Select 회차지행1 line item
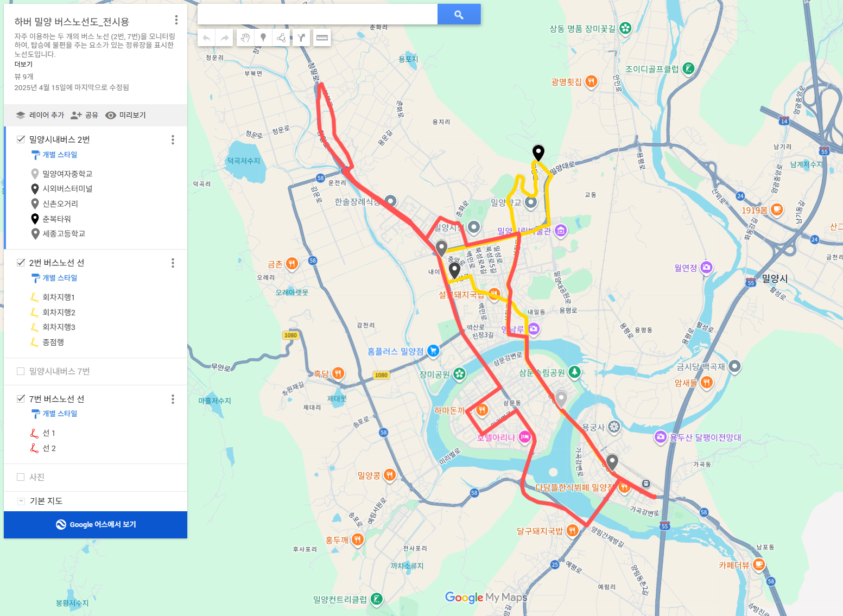The height and width of the screenshot is (616, 843). pos(59,297)
